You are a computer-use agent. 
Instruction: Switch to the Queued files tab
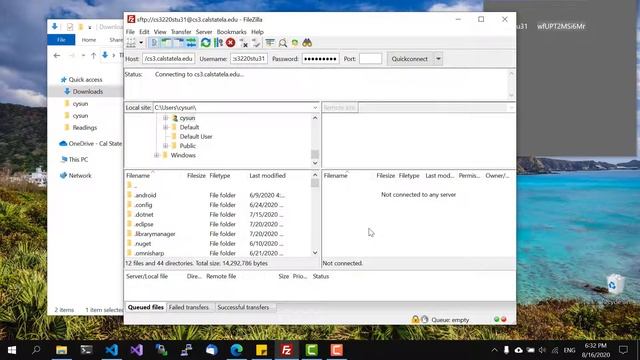click(145, 307)
